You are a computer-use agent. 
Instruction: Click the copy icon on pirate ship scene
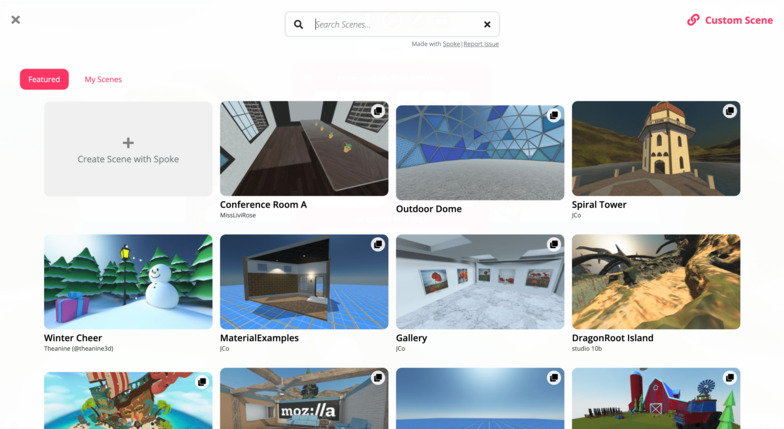pyautogui.click(x=202, y=382)
